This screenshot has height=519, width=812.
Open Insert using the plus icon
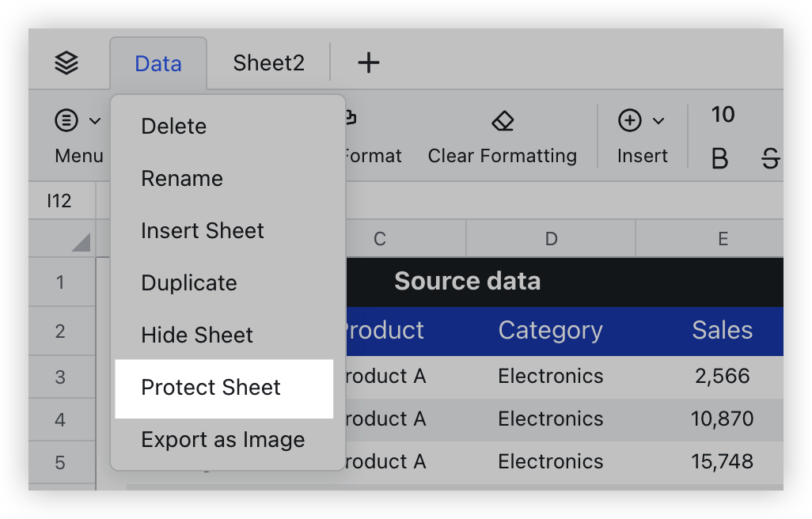tap(629, 120)
